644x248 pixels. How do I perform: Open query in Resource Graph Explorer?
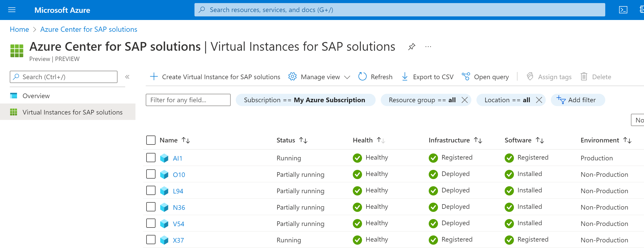click(485, 77)
